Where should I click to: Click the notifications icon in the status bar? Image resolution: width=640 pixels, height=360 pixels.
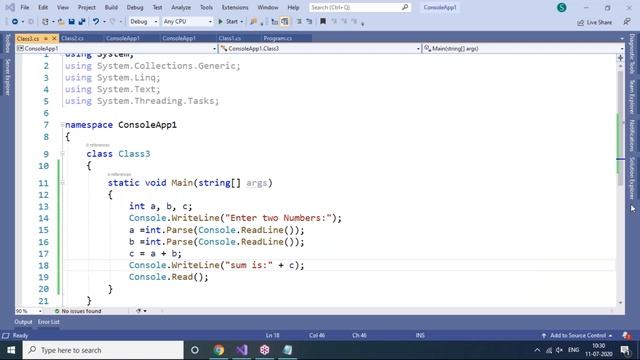(627, 336)
